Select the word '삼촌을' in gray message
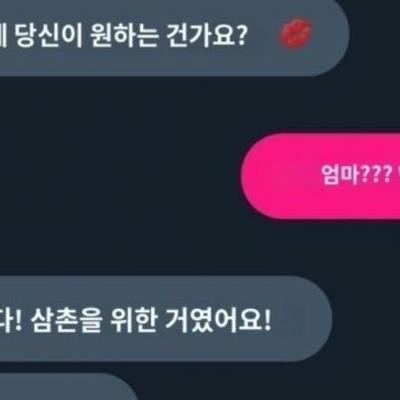This screenshot has width=400, height=400. (x=65, y=320)
